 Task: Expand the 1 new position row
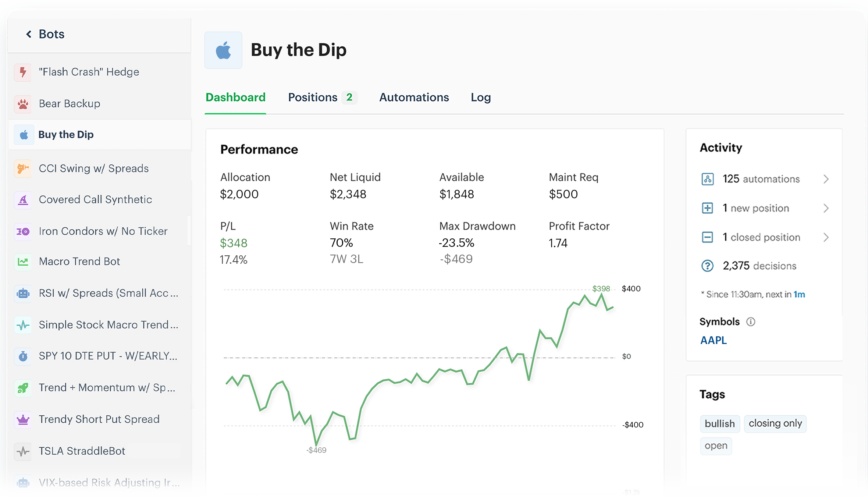(x=826, y=208)
